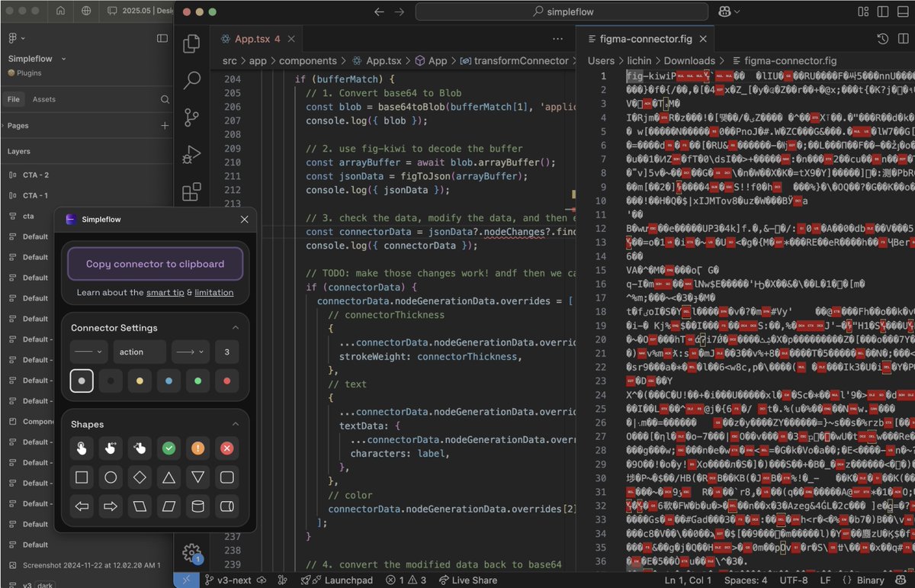Open the limitation link
The width and height of the screenshot is (915, 588).
coord(214,293)
